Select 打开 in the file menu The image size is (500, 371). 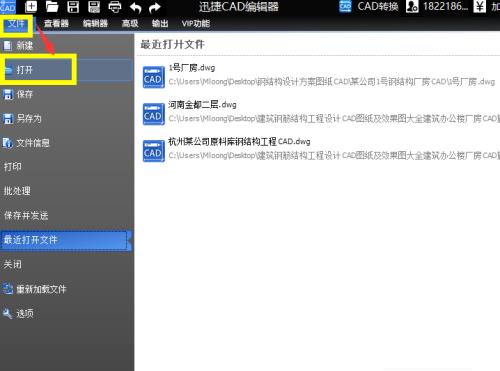coord(67,70)
